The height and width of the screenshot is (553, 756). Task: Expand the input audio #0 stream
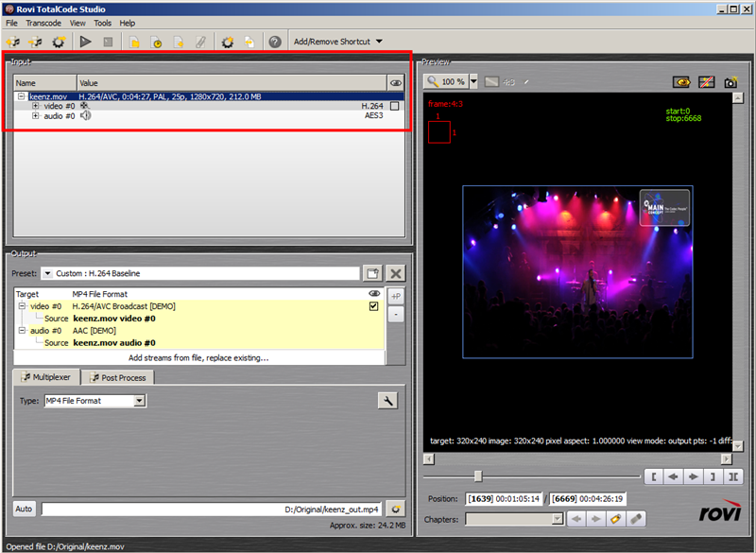point(36,115)
